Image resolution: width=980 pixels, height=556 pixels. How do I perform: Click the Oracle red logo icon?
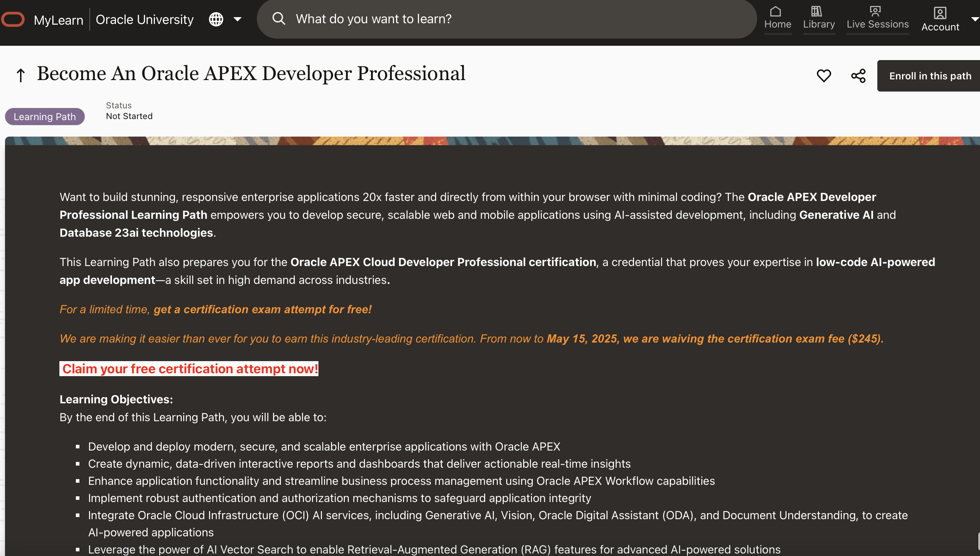point(13,19)
